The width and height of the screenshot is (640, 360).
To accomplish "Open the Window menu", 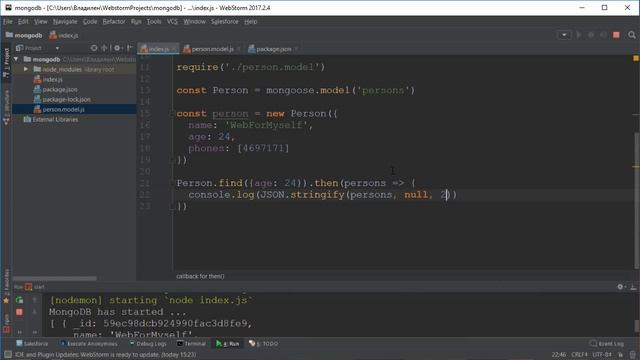I will pos(194,22).
